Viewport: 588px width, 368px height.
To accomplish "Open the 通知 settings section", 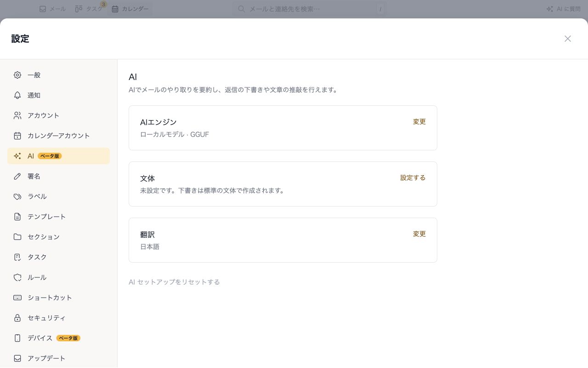I will coord(58,95).
